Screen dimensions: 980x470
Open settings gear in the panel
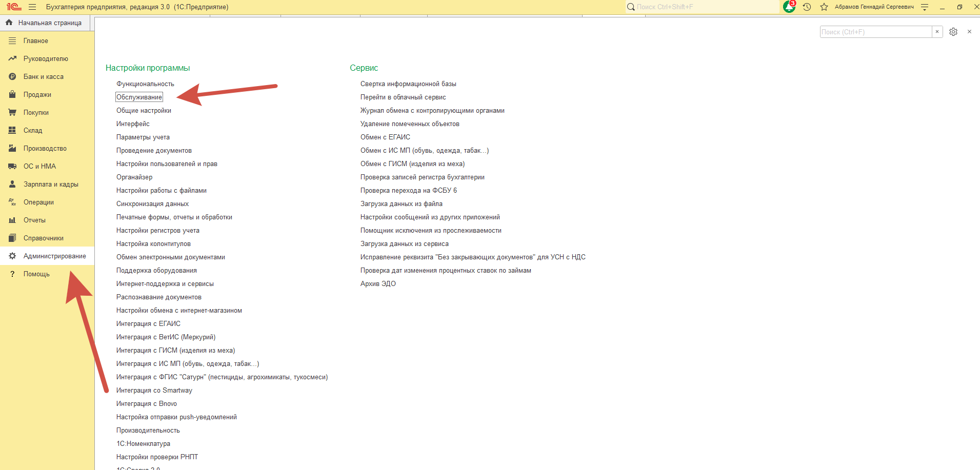[x=953, y=32]
